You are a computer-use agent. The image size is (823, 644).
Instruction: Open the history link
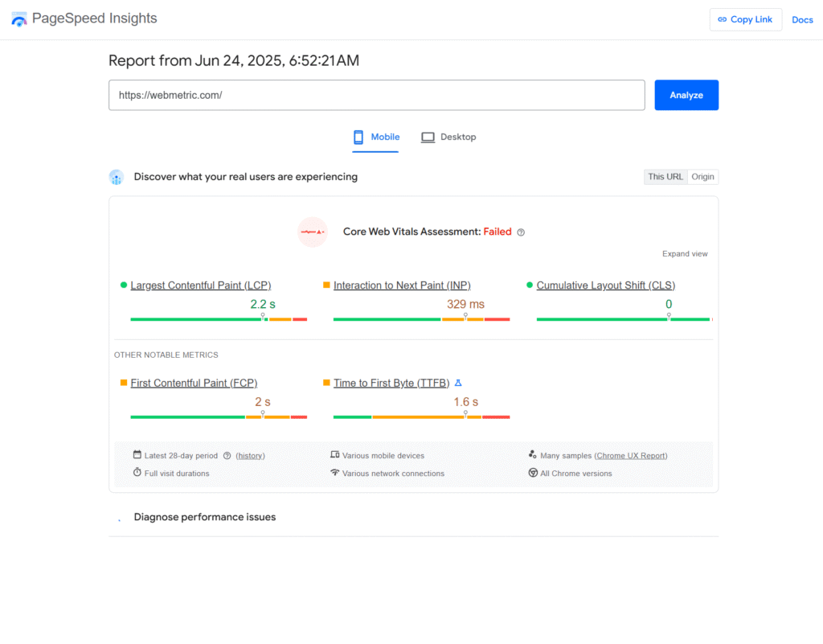coord(251,456)
